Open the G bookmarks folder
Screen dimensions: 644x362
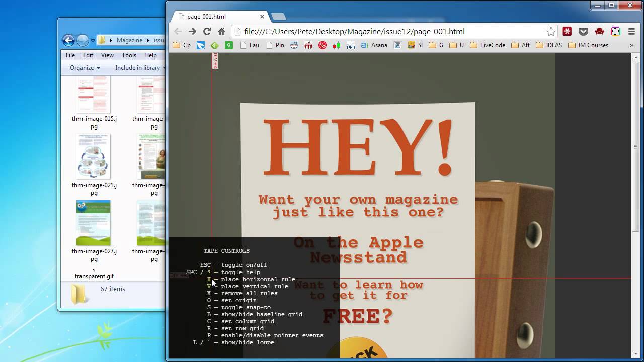(436, 45)
